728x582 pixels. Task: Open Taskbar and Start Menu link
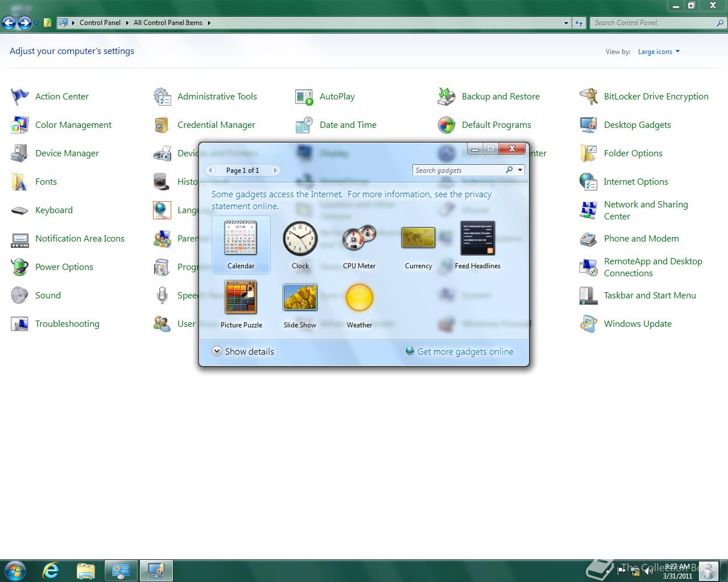point(650,296)
